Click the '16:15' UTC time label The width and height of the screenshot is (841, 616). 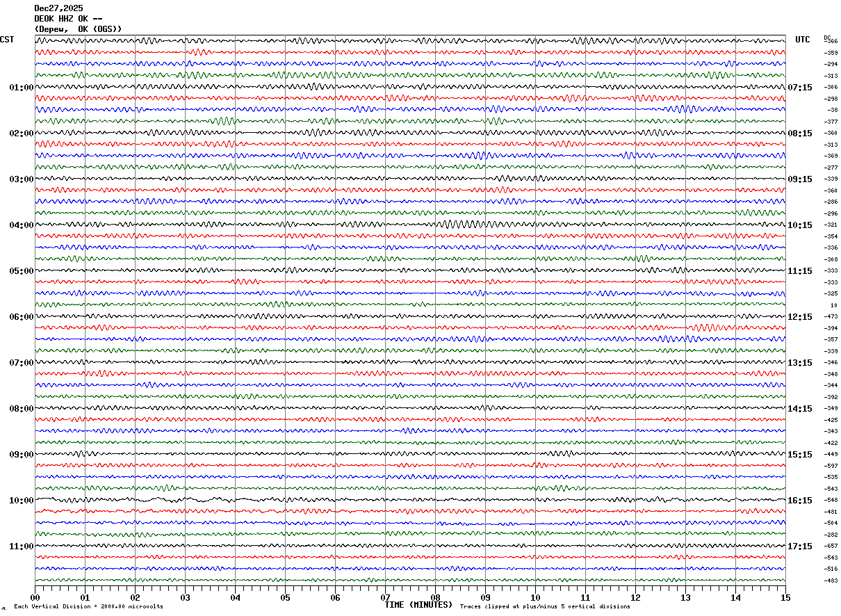800,501
